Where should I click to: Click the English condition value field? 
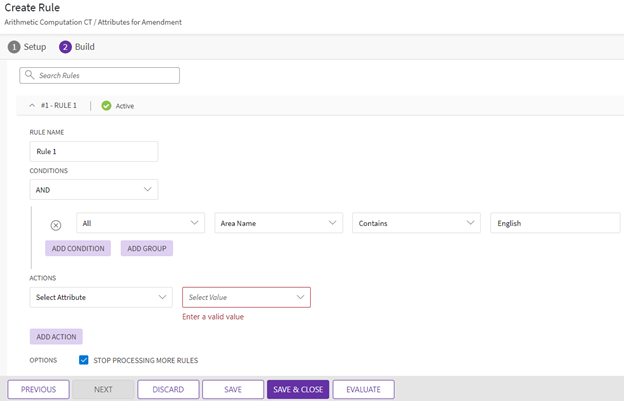pyautogui.click(x=555, y=224)
